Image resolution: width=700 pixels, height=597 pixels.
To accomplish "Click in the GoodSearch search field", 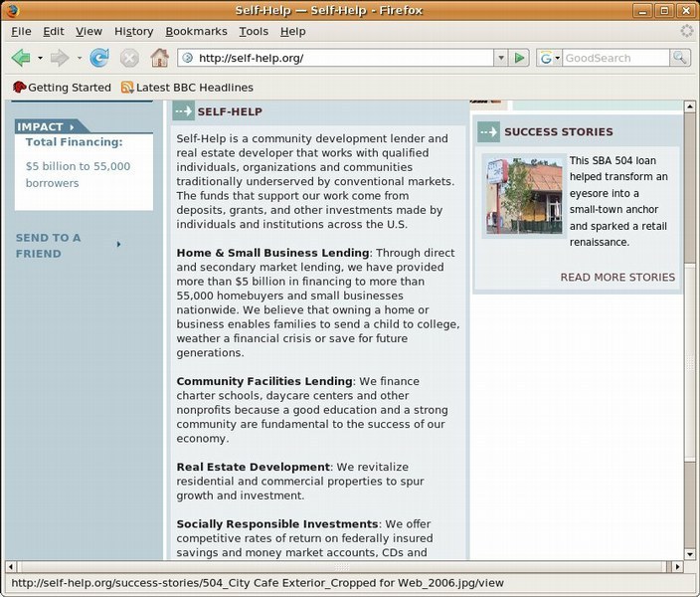I will pyautogui.click(x=614, y=58).
